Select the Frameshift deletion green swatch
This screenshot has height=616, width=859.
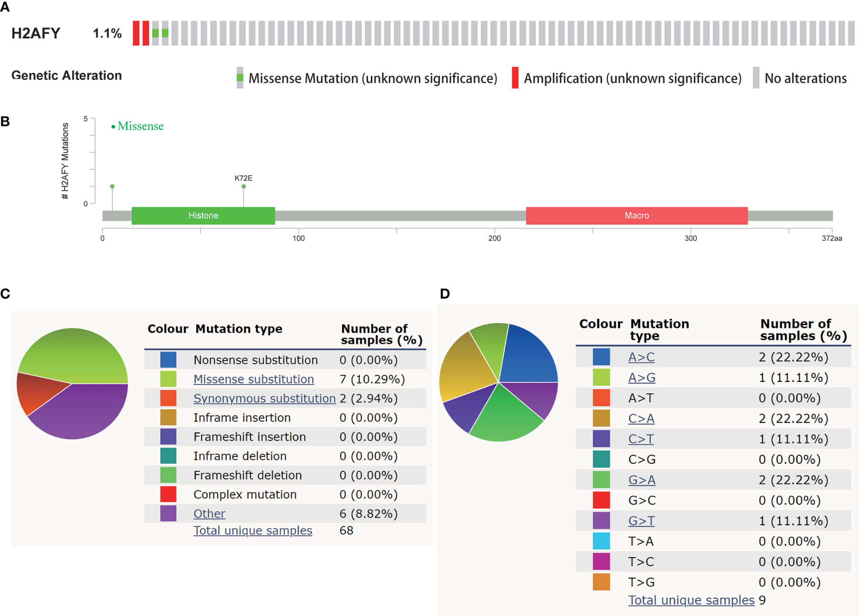pos(168,475)
